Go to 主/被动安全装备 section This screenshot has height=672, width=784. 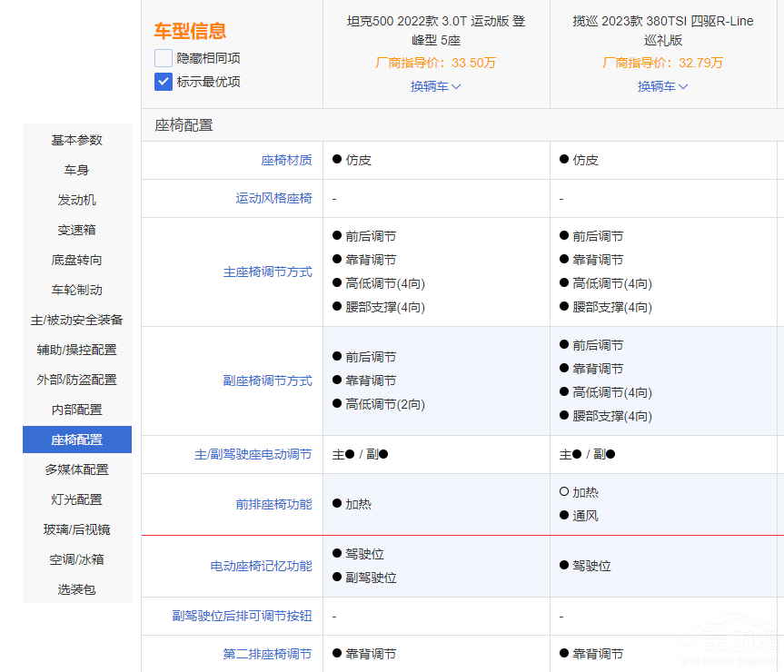coord(77,320)
